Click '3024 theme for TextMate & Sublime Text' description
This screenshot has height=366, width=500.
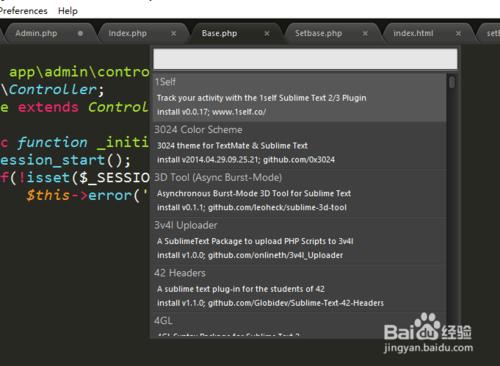[x=232, y=146]
